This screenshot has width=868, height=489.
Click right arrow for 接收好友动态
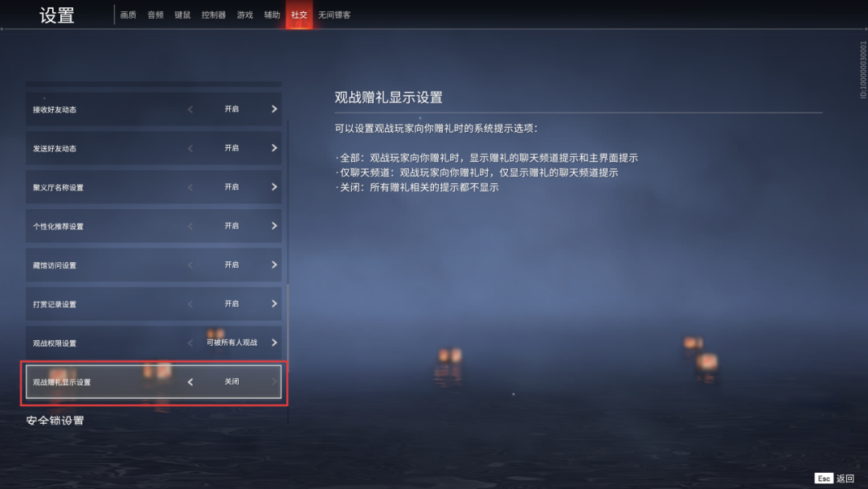click(274, 109)
